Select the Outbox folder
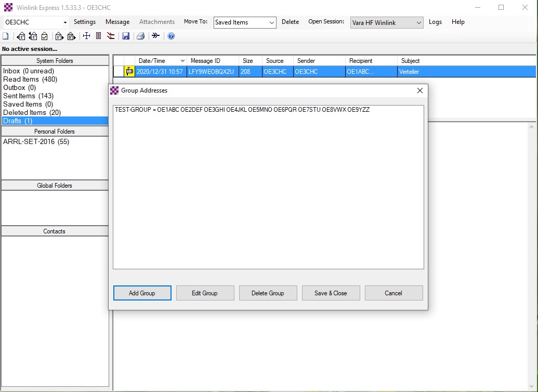 [x=20, y=87]
